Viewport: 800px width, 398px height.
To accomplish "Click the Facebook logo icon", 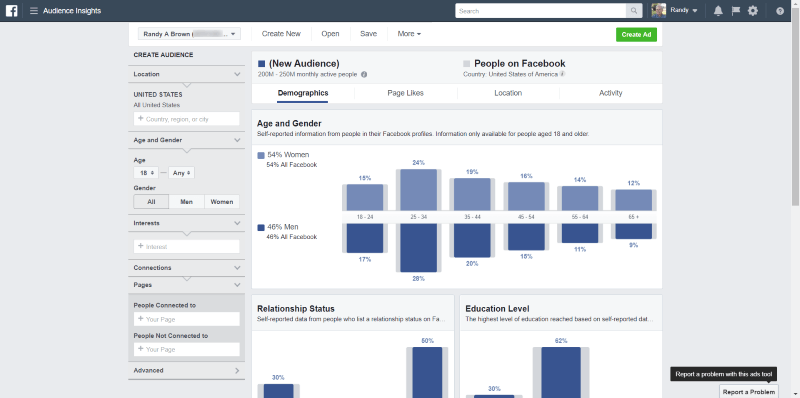I will [11, 10].
